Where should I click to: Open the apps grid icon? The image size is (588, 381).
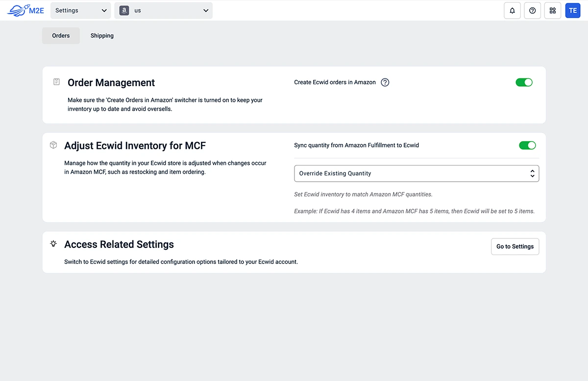pos(553,11)
